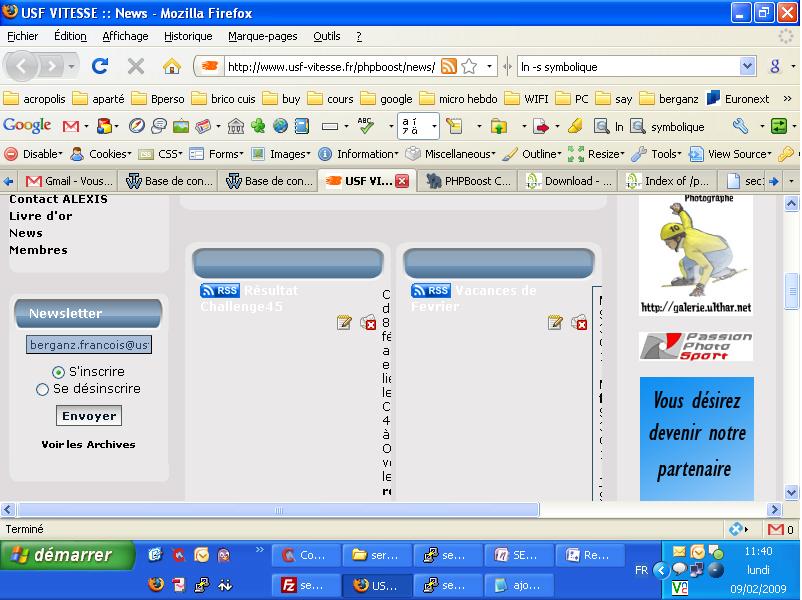Open the Disable menu in the Web Developer toolbar
Viewport: 802px width, 600px height.
34,154
